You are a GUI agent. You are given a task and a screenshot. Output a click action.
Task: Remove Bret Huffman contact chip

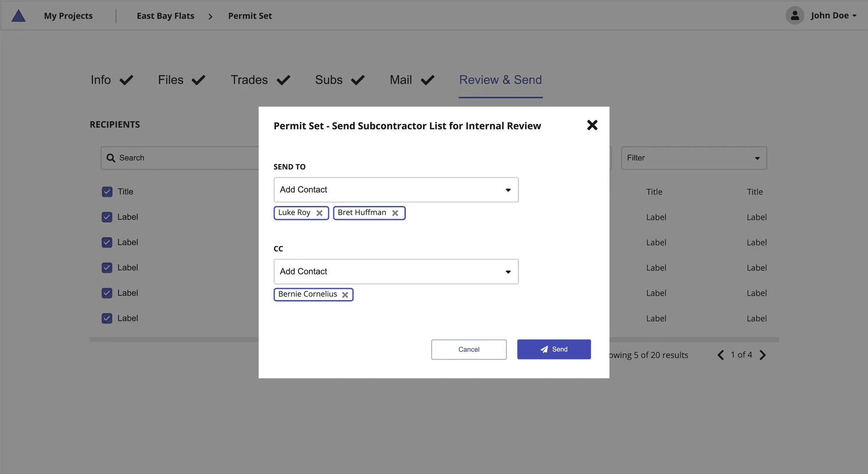point(395,213)
